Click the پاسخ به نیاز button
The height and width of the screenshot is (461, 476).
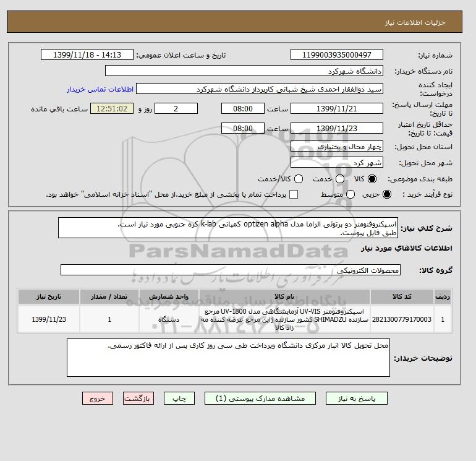click(x=357, y=399)
